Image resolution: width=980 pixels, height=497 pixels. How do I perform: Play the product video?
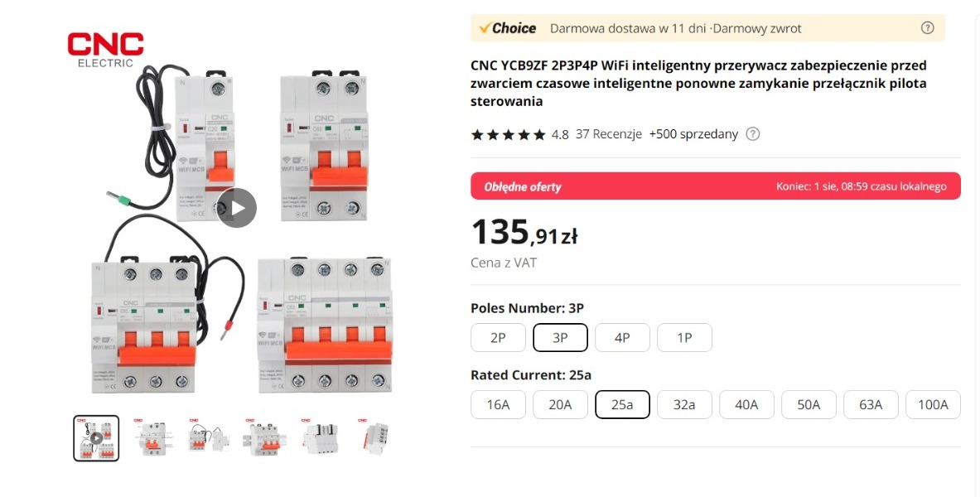(x=237, y=208)
